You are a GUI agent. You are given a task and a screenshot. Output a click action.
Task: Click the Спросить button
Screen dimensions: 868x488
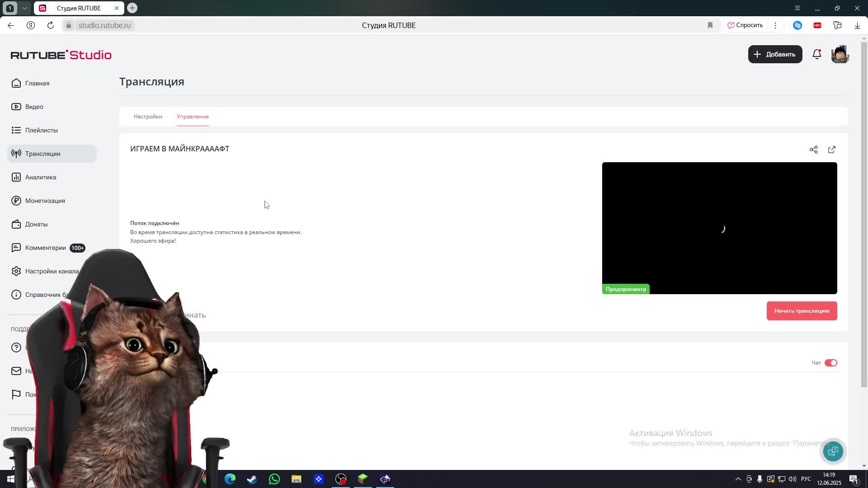[x=745, y=25]
